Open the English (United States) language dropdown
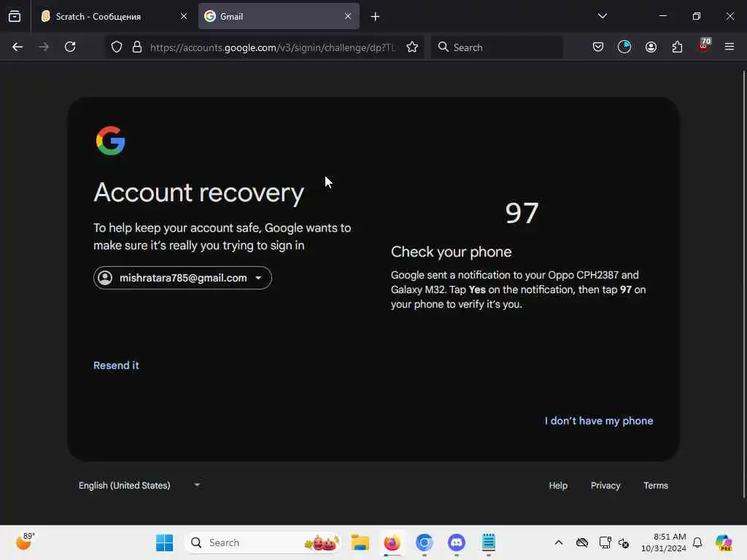This screenshot has height=560, width=747. 139,485
